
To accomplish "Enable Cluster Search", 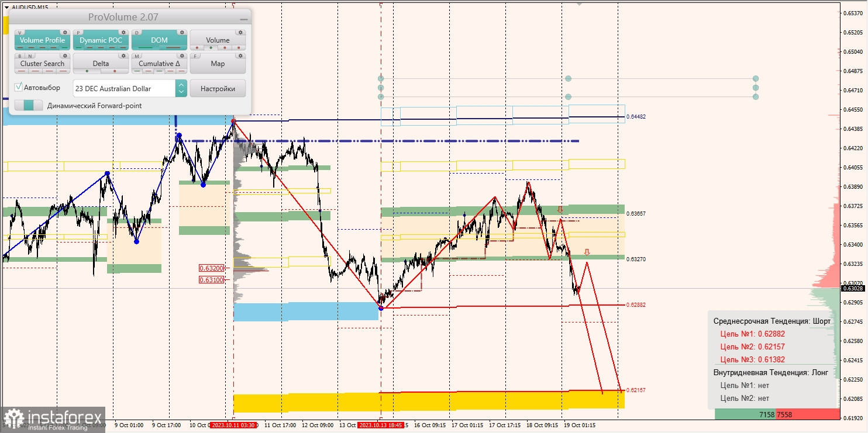I will coord(43,64).
